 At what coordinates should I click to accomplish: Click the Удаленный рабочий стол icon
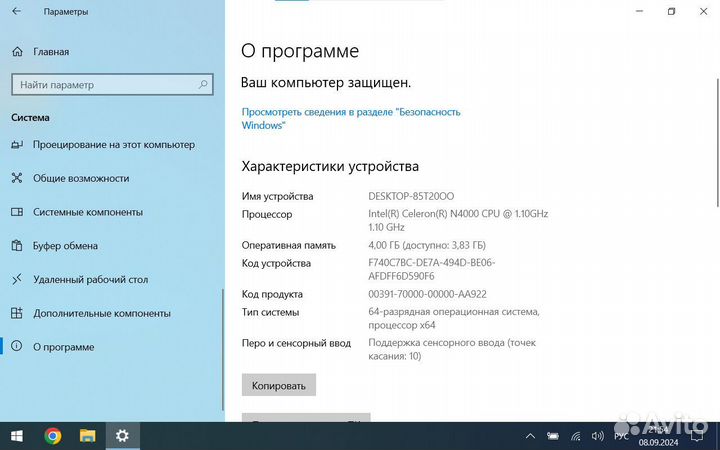pos(17,279)
